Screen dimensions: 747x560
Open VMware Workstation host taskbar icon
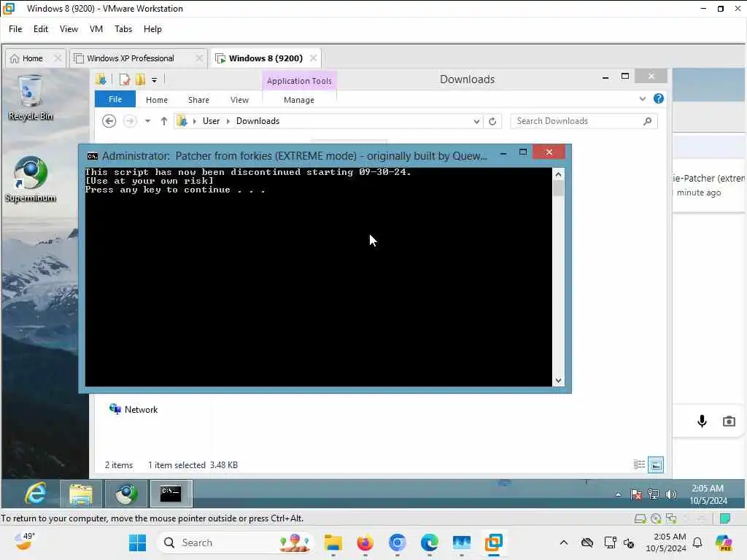tap(494, 542)
